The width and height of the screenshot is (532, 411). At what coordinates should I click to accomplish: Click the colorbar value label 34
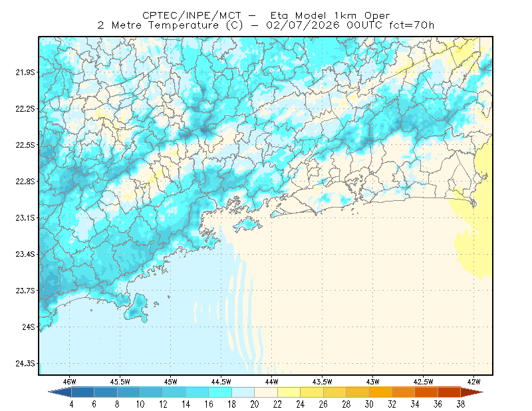415,404
